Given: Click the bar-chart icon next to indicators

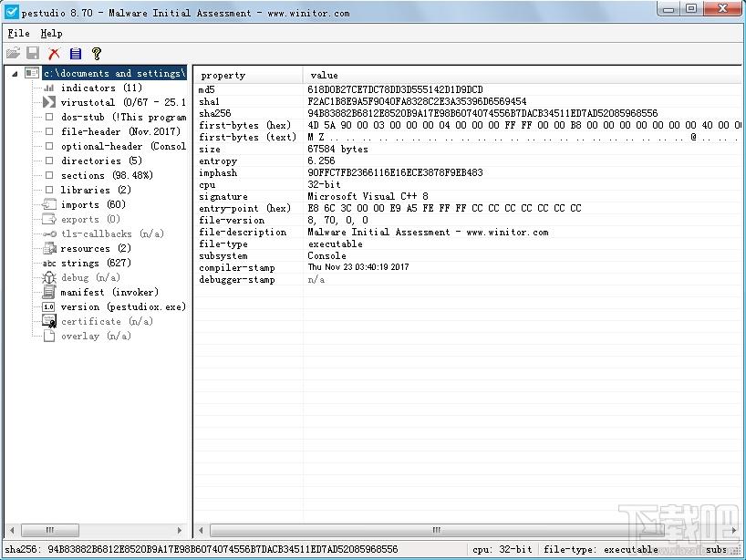Looking at the screenshot, I should click(x=49, y=88).
